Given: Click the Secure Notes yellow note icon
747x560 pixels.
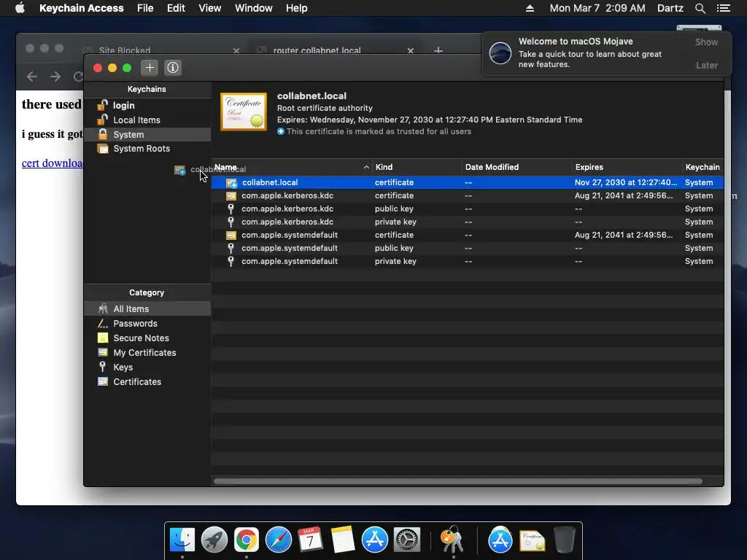Looking at the screenshot, I should 102,338.
